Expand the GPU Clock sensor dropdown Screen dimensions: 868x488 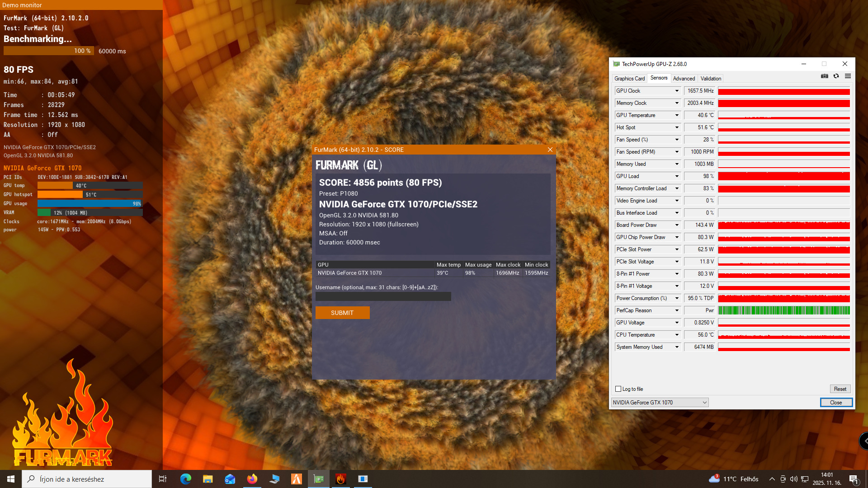tap(677, 91)
